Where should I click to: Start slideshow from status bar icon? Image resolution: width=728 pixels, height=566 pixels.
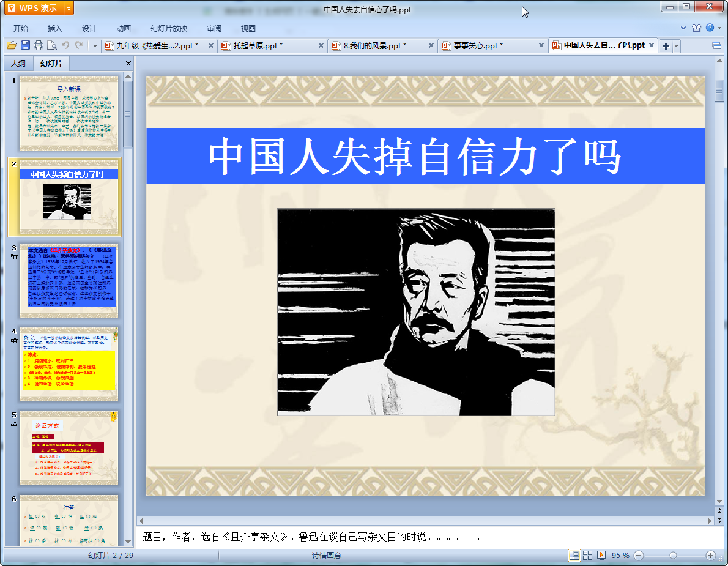(x=601, y=555)
